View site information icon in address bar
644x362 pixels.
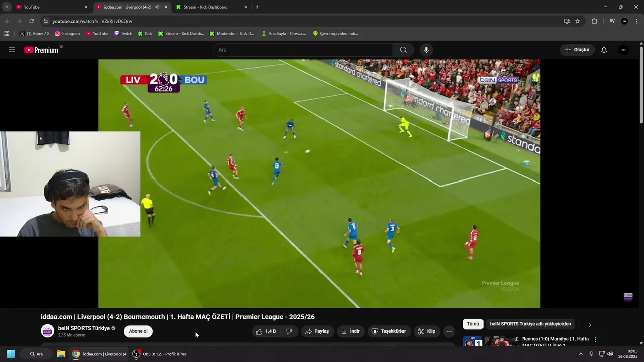pyautogui.click(x=46, y=21)
